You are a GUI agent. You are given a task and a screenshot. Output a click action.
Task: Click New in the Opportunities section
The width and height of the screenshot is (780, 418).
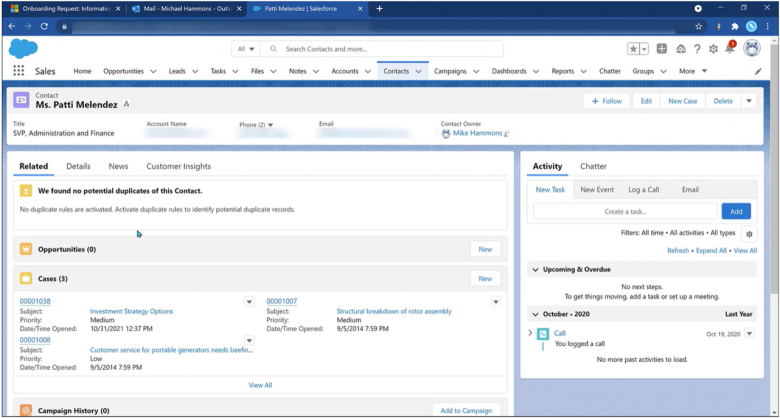[485, 249]
